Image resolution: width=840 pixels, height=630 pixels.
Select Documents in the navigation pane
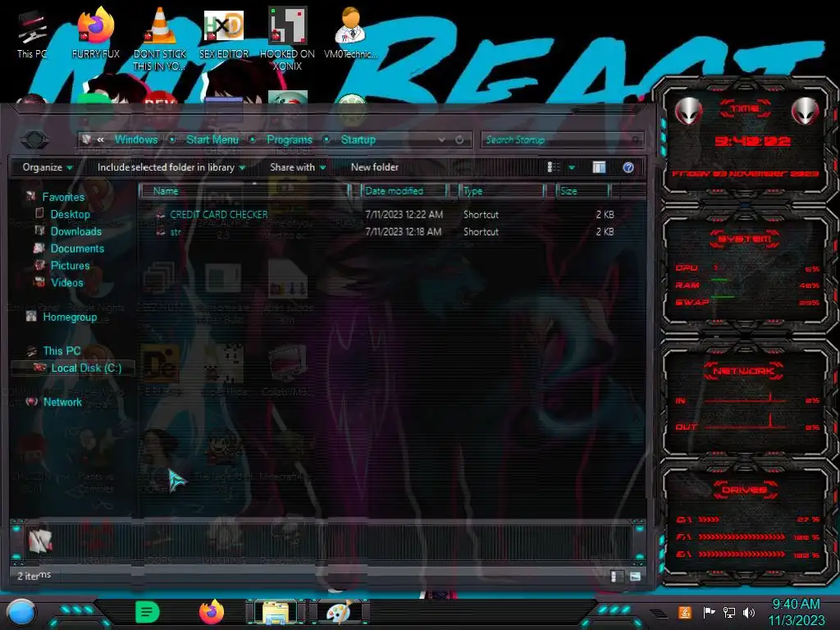[77, 249]
